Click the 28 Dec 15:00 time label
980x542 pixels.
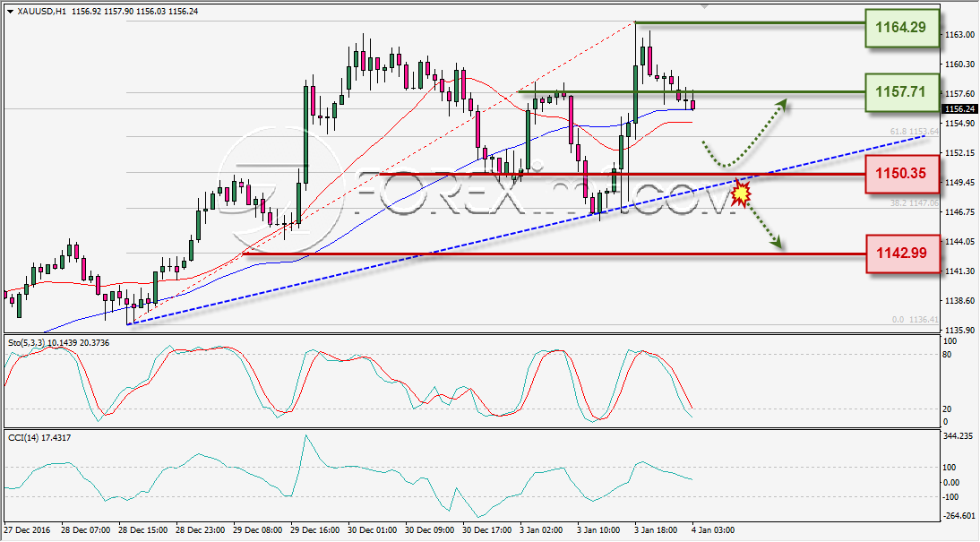pos(143,530)
